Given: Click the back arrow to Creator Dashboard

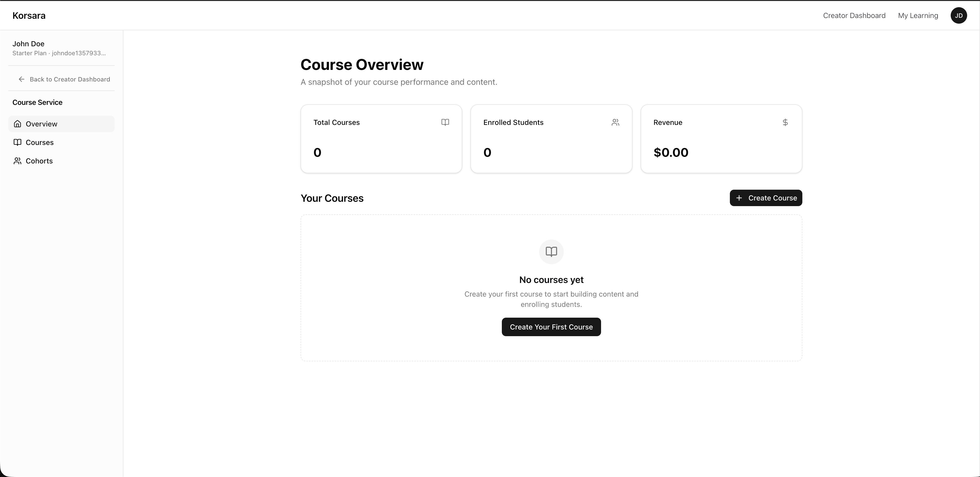Looking at the screenshot, I should tap(21, 79).
